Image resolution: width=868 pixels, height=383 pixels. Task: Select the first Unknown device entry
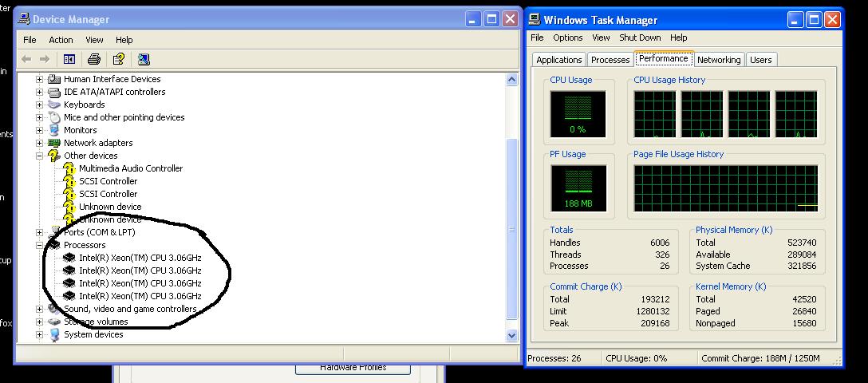point(110,207)
